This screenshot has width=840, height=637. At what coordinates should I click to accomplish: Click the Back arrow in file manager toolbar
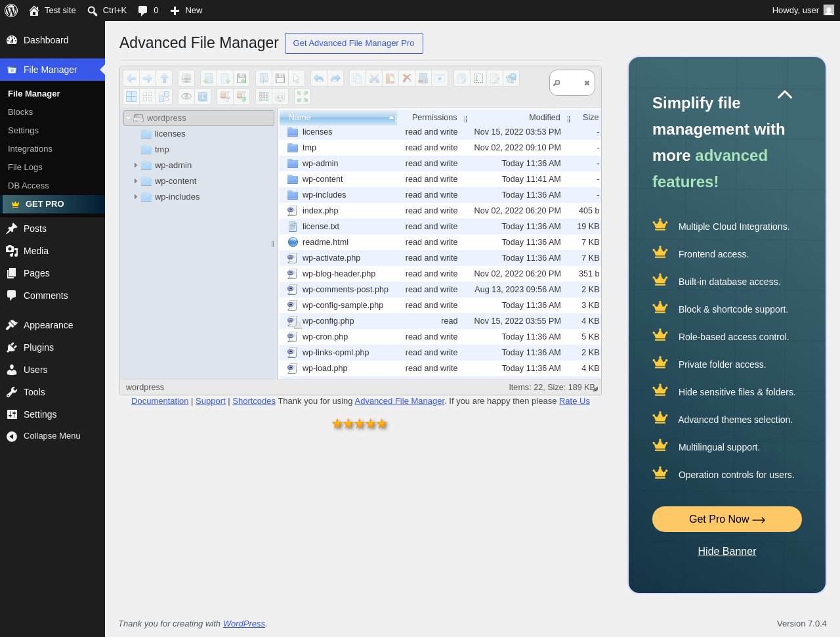(x=131, y=78)
